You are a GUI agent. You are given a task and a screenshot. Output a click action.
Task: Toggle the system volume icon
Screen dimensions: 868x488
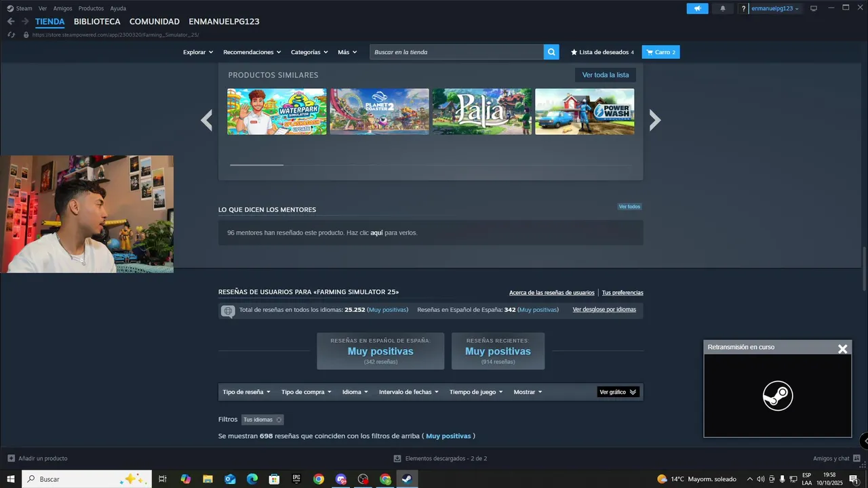coord(760,479)
